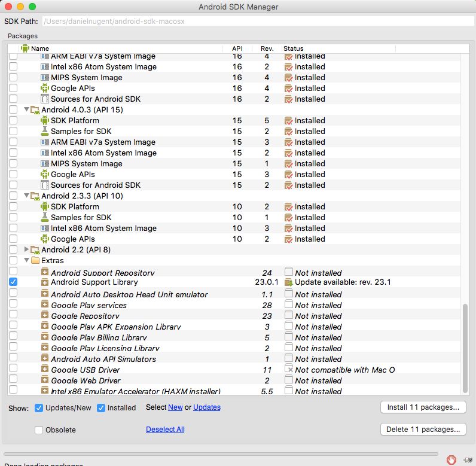Sort by the Name column header
The image size is (476, 466).
click(x=121, y=48)
